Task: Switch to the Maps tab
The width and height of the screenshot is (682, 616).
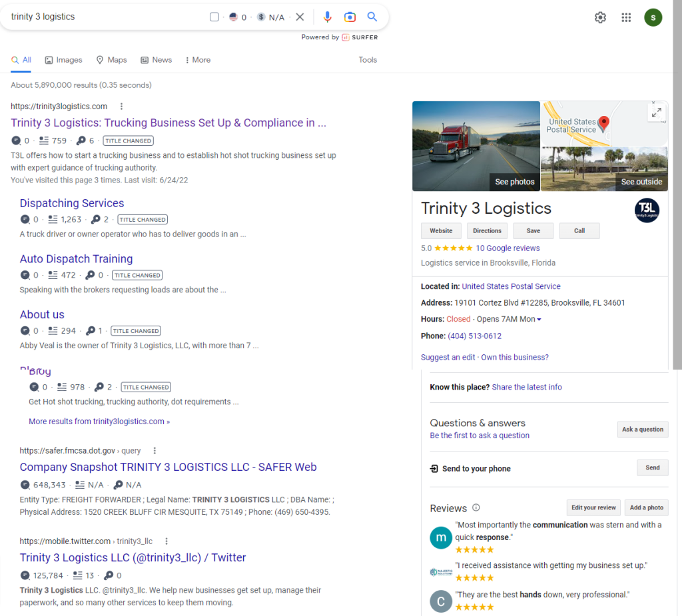Action: tap(111, 60)
